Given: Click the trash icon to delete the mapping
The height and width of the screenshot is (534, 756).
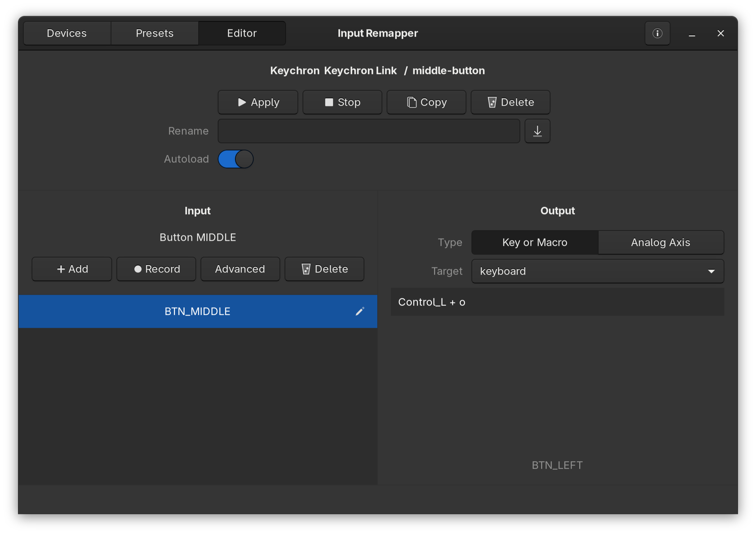Looking at the screenshot, I should (306, 269).
